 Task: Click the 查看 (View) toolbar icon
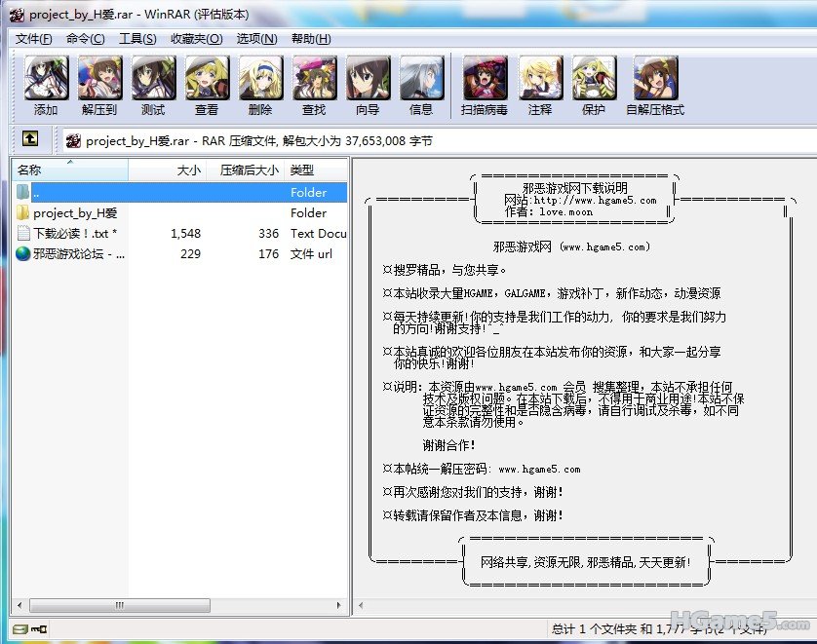(207, 78)
